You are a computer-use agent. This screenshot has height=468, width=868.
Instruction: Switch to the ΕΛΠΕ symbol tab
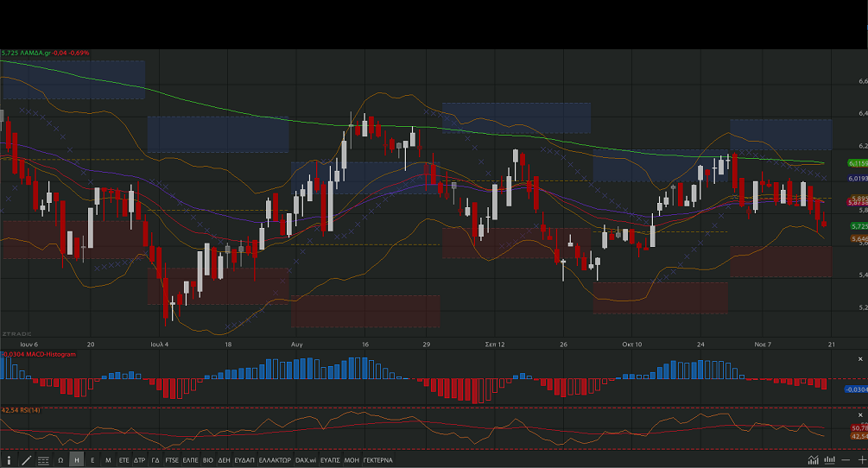[x=190, y=460]
